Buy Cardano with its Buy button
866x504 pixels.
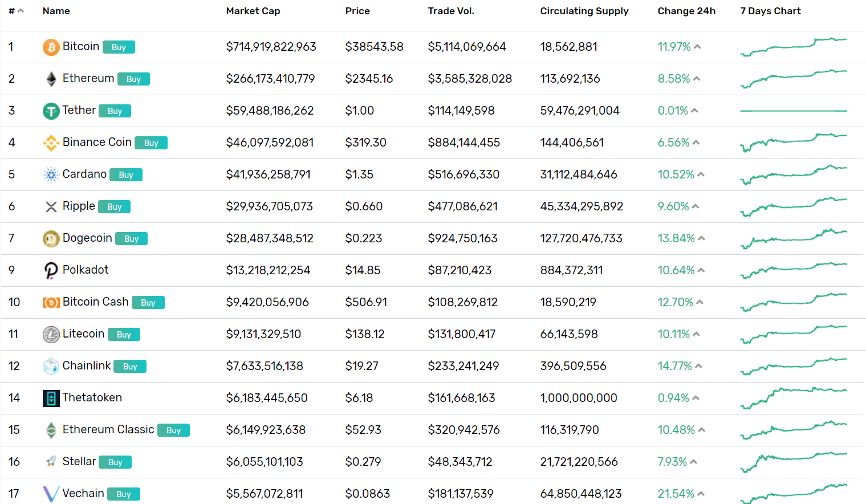point(126,175)
